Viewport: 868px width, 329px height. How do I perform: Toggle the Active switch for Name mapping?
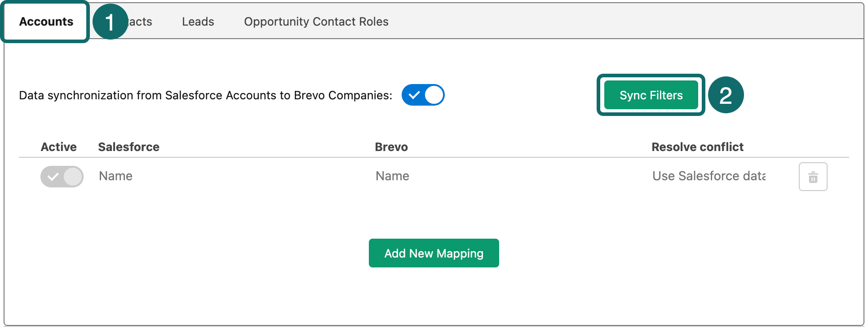coord(62,177)
